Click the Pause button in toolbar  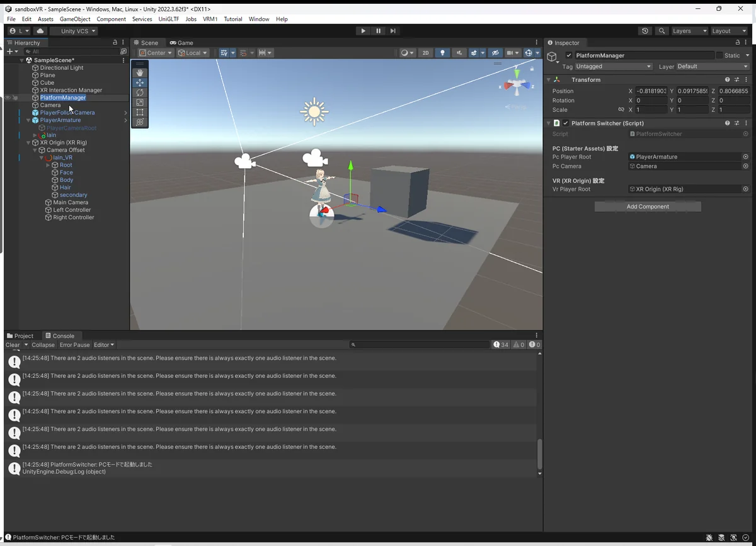click(378, 31)
